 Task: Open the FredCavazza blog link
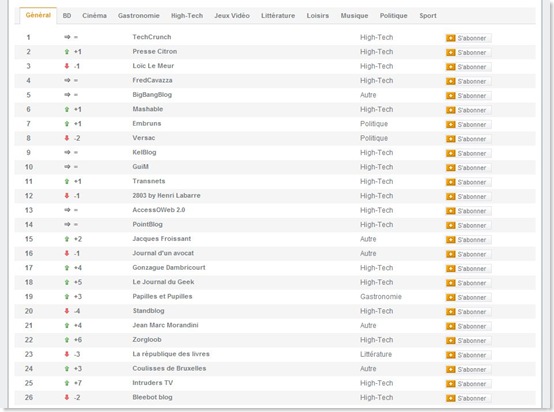pyautogui.click(x=152, y=80)
